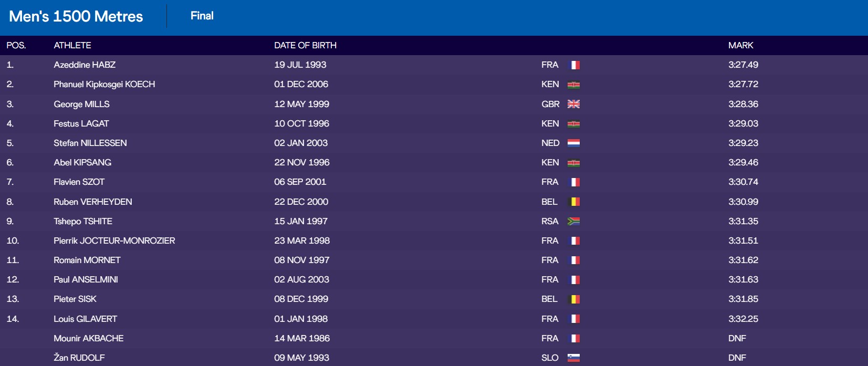The height and width of the screenshot is (366, 868).
Task: Click the Belgian flag next to Pieter SISK
Action: coord(574,299)
